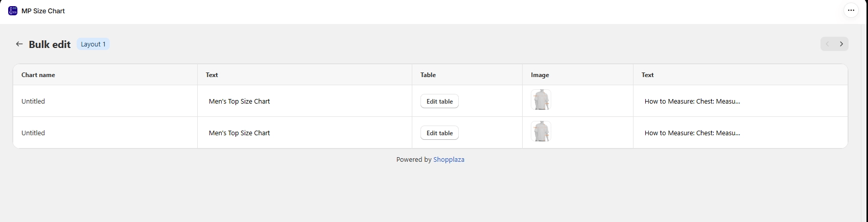Select the first row's Untitled chart name
The image size is (868, 222).
pyautogui.click(x=33, y=101)
